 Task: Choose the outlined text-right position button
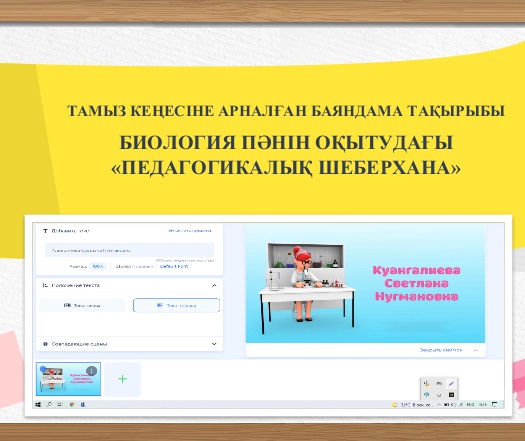(176, 305)
